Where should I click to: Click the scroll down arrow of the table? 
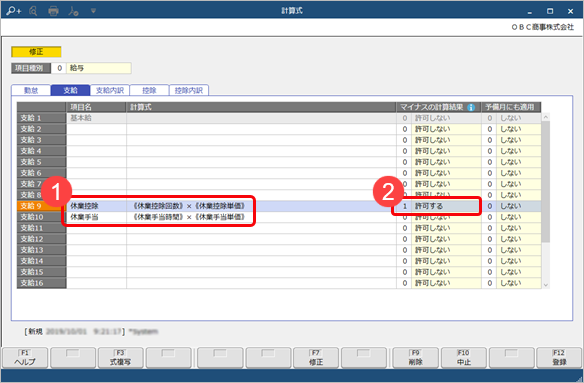[x=546, y=285]
